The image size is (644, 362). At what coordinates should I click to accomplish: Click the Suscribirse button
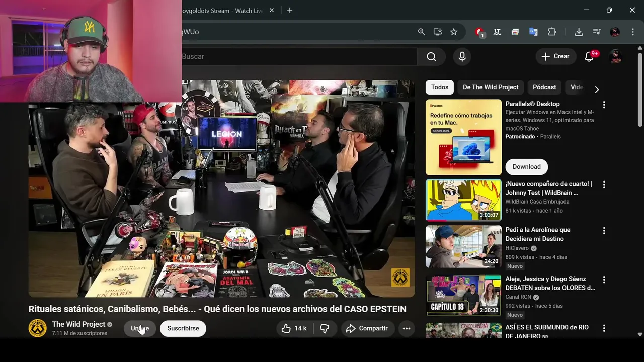click(x=183, y=328)
